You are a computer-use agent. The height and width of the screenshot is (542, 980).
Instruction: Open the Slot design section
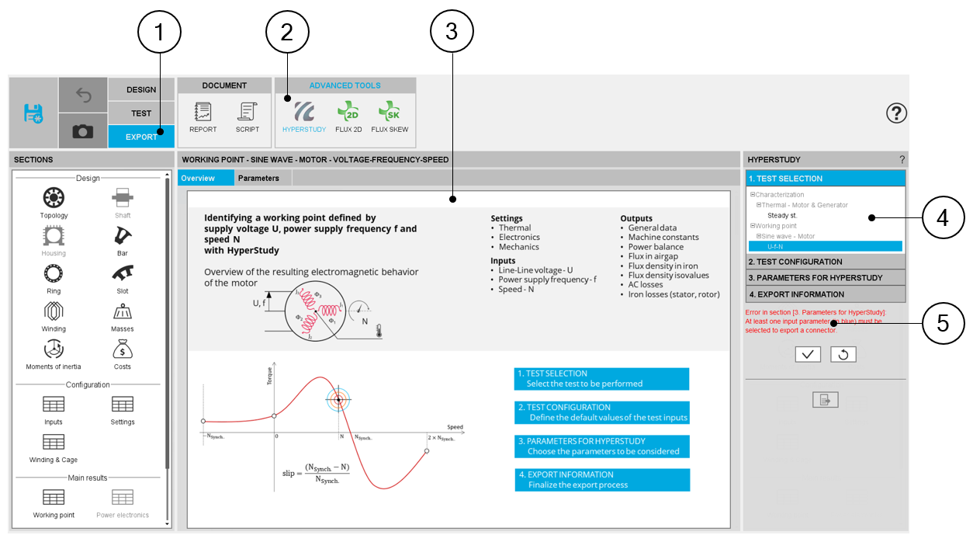[123, 279]
